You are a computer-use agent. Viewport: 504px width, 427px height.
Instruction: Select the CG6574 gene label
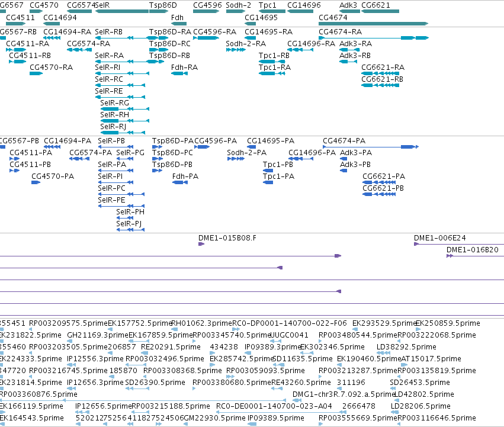(81, 5)
